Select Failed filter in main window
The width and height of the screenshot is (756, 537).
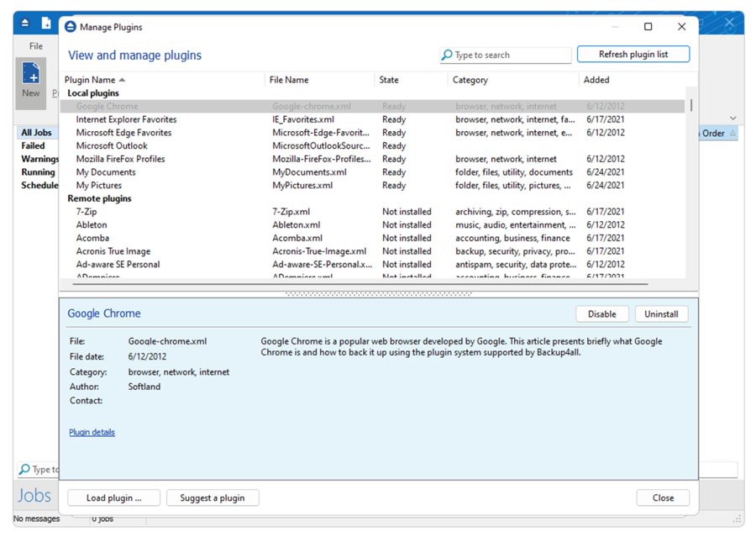33,145
